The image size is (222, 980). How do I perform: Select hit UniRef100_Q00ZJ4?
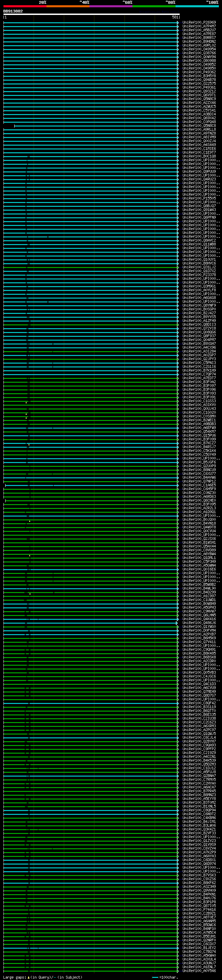tap(199, 141)
